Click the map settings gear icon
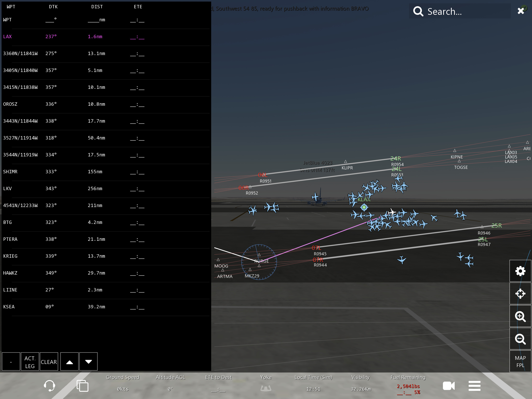Image resolution: width=532 pixels, height=399 pixels. [520, 271]
